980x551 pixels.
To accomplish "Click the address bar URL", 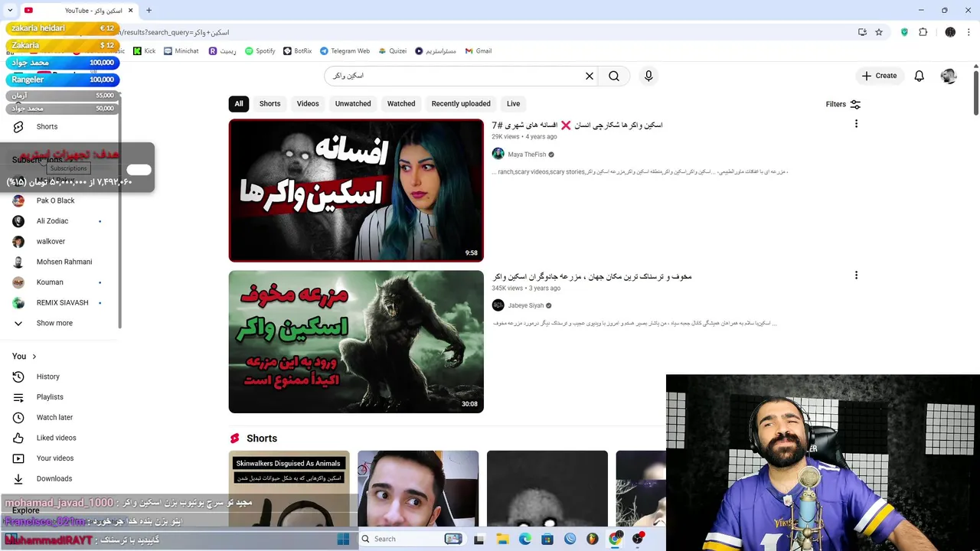I will 176,32.
